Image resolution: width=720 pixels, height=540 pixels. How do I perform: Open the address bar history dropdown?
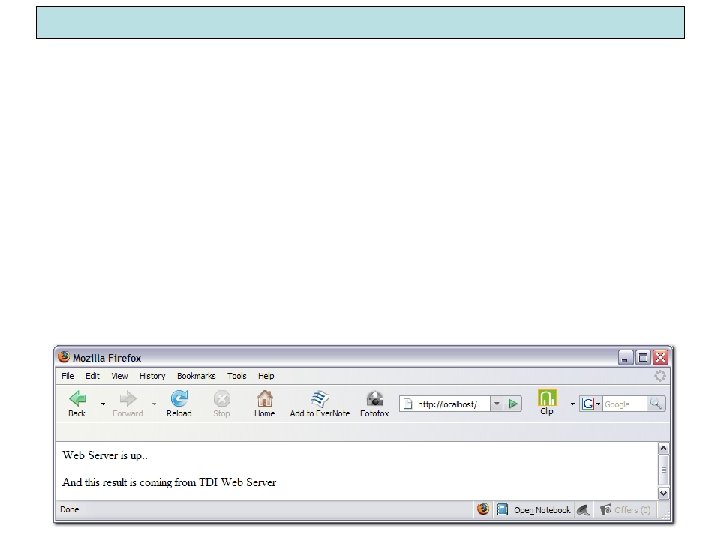496,404
